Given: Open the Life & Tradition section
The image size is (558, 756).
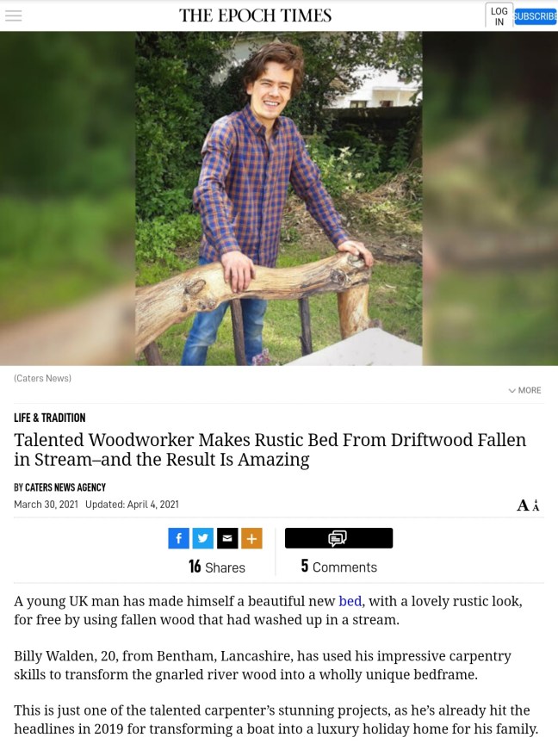Looking at the screenshot, I should 50,418.
